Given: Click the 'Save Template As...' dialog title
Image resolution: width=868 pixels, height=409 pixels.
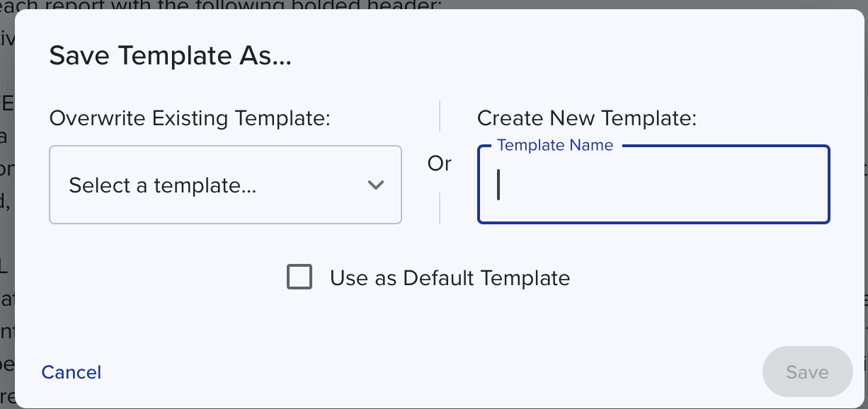Looking at the screenshot, I should pos(170,57).
